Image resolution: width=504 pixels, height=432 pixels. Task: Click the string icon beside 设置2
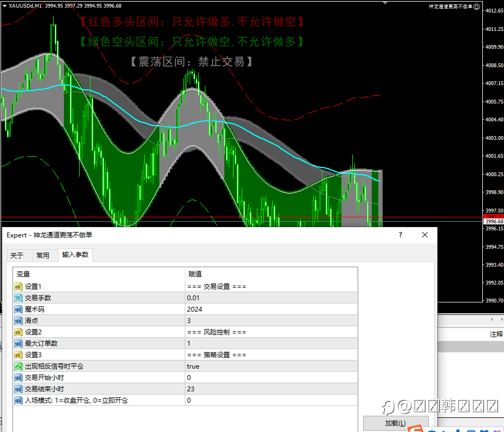[x=18, y=332]
